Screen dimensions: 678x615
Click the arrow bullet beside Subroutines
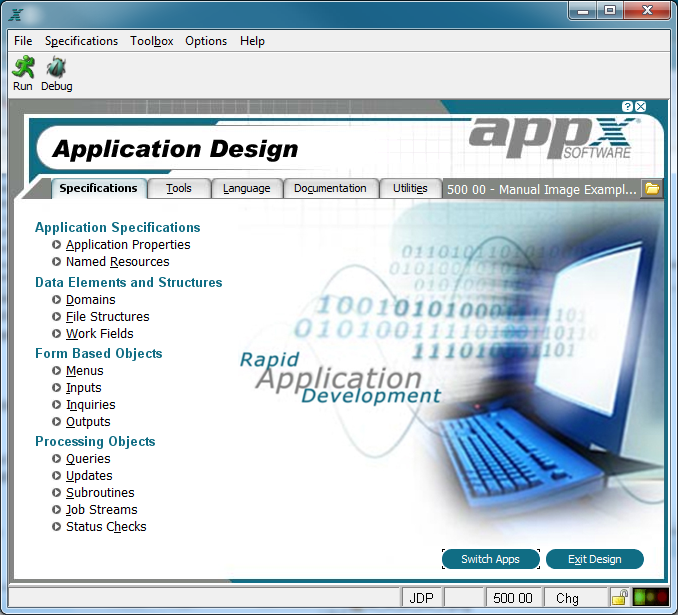56,493
